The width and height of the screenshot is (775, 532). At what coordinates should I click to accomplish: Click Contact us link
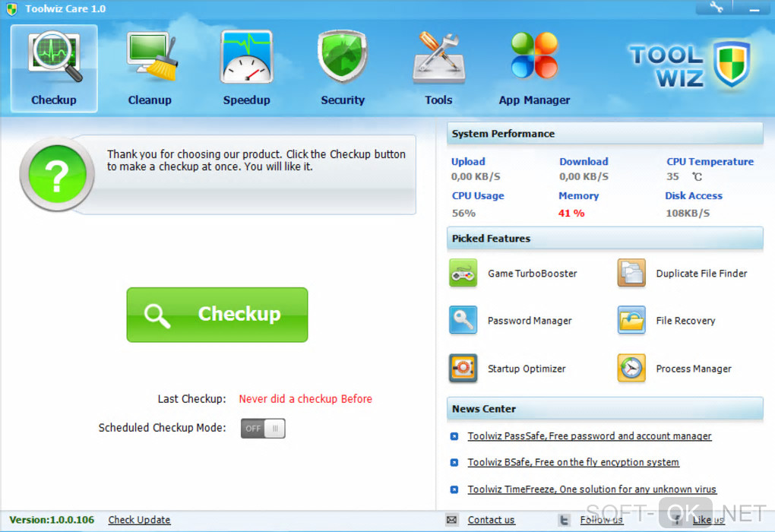point(491,520)
